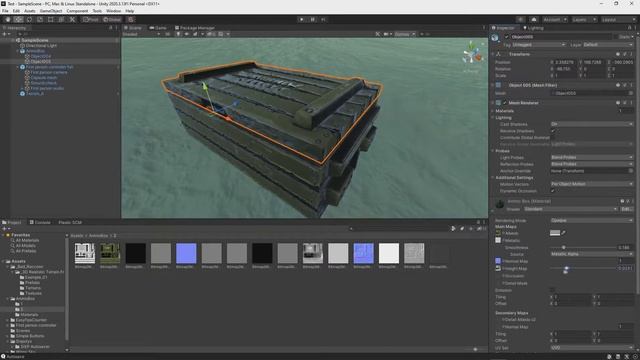Select First person camera in Hierarchy

tap(49, 72)
